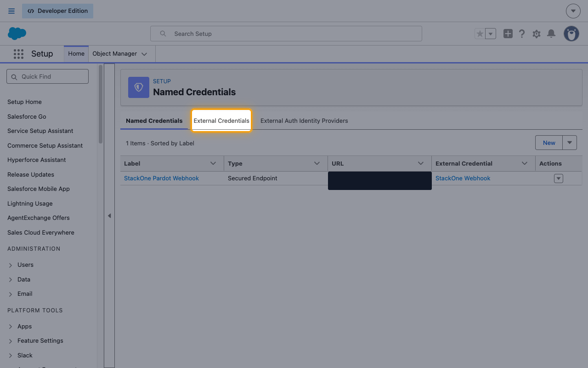Open the favorites list dropdown arrow
588x368 pixels.
point(491,34)
